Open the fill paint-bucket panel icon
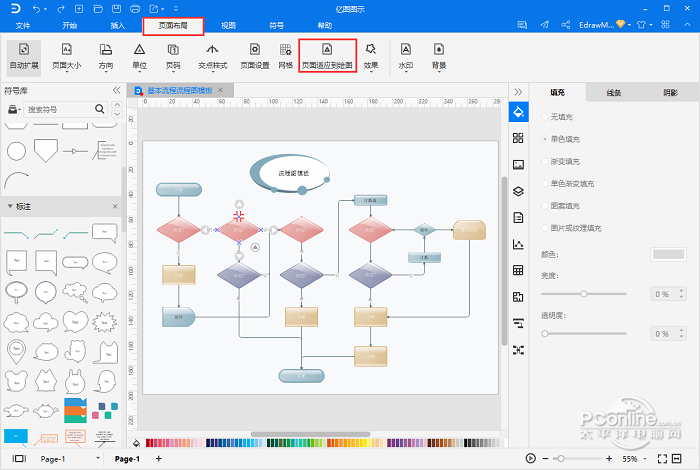The height and width of the screenshot is (470, 700). pos(518,112)
